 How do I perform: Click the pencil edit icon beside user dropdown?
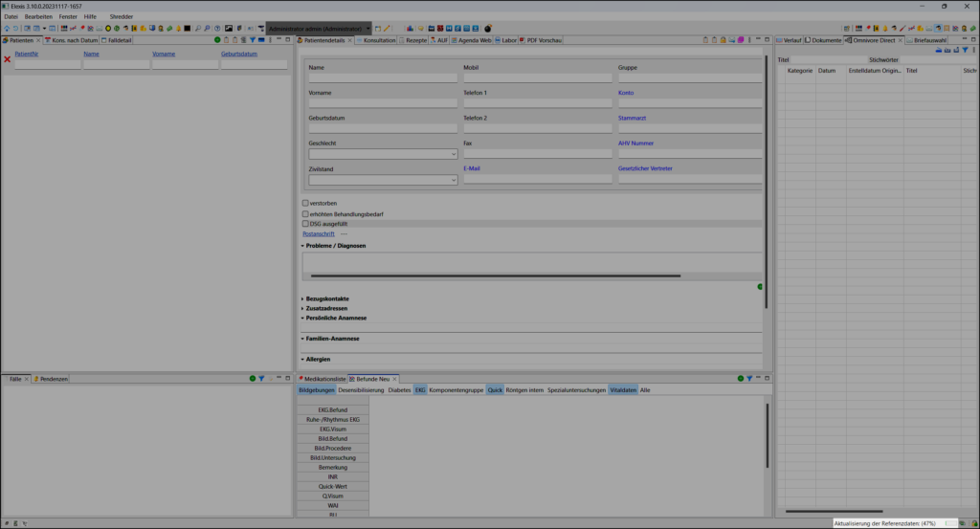[388, 28]
